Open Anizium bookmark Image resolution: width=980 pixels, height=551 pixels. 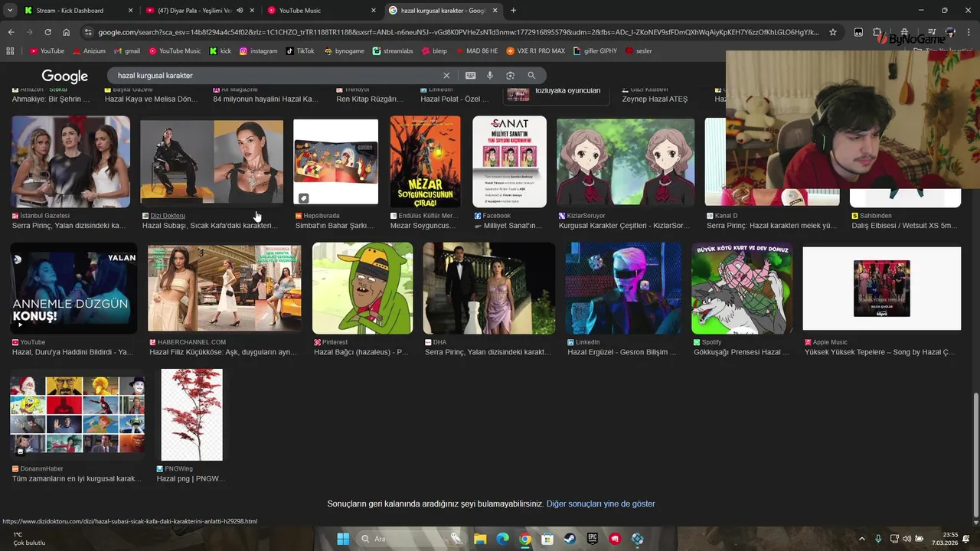coord(89,51)
